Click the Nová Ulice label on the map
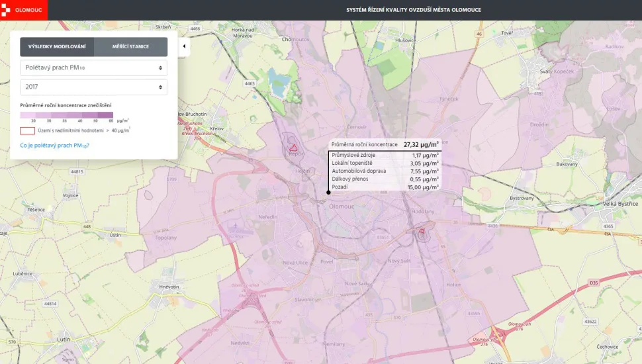642x364 pixels. [x=295, y=263]
